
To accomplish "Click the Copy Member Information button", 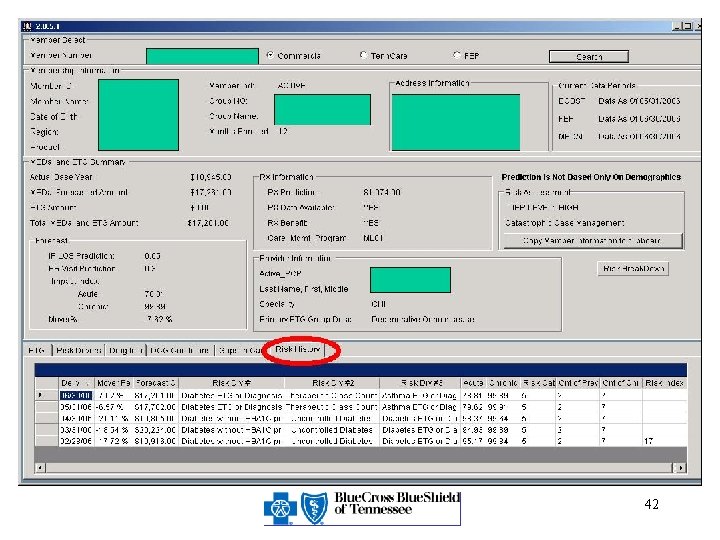I will pos(593,241).
